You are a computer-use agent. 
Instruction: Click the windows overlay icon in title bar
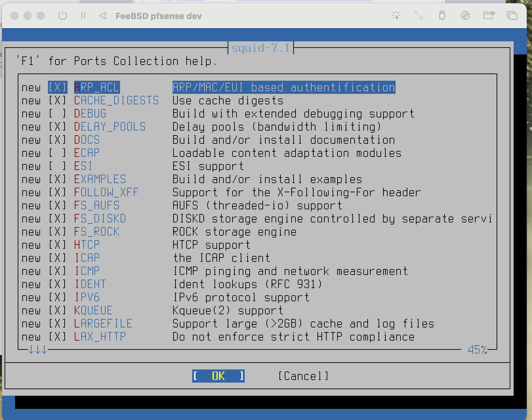coord(512,15)
